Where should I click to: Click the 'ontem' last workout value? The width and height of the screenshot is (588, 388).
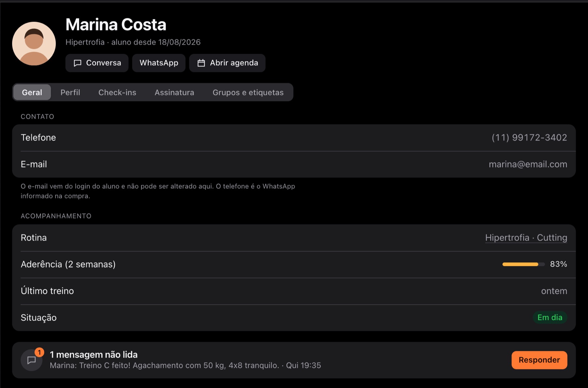pos(554,291)
